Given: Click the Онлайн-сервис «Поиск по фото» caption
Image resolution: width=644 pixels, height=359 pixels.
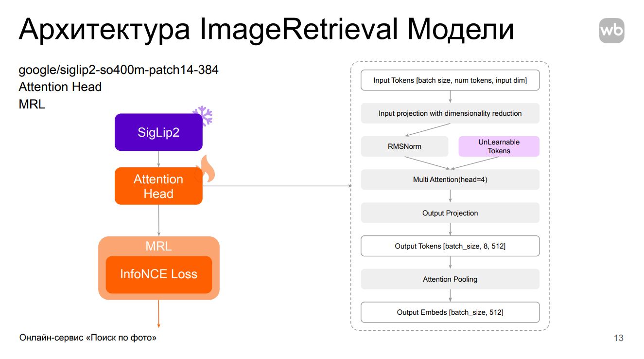Looking at the screenshot, I should pyautogui.click(x=88, y=338).
